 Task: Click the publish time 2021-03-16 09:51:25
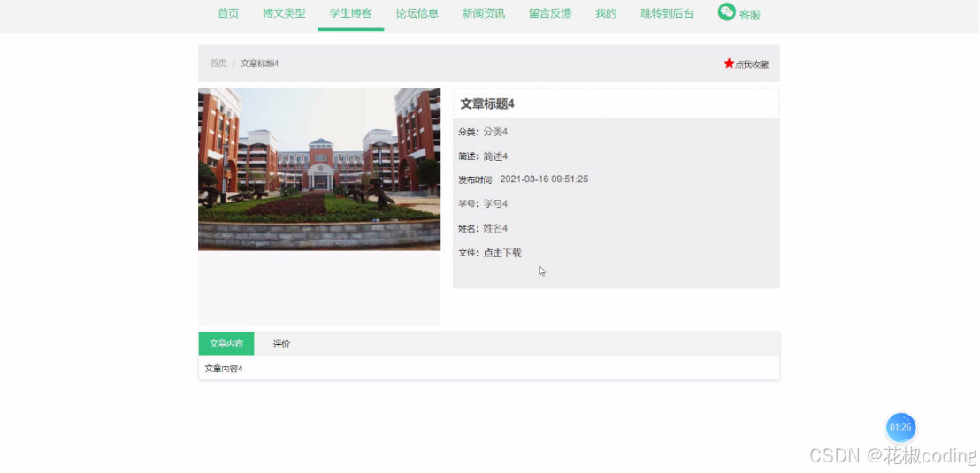pyautogui.click(x=544, y=179)
